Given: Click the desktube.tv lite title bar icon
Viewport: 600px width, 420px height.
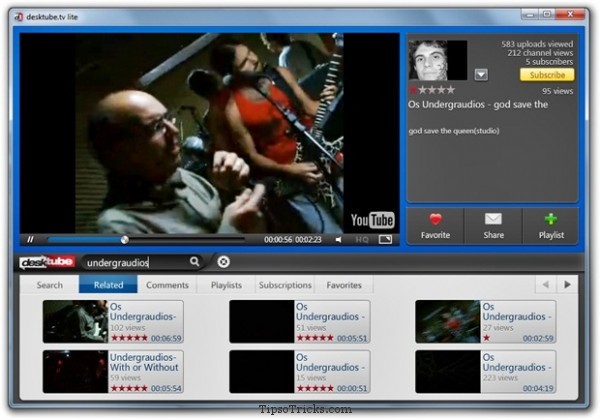Looking at the screenshot, I should 19,17.
